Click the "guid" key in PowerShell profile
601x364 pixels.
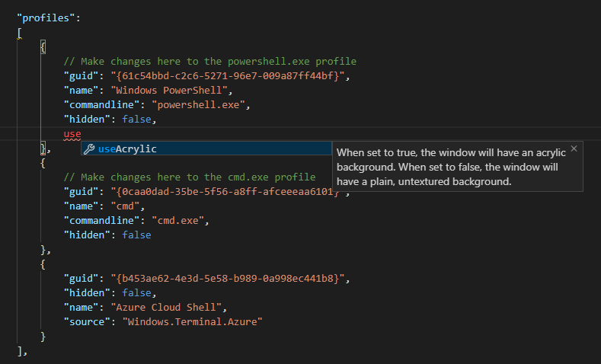point(82,76)
